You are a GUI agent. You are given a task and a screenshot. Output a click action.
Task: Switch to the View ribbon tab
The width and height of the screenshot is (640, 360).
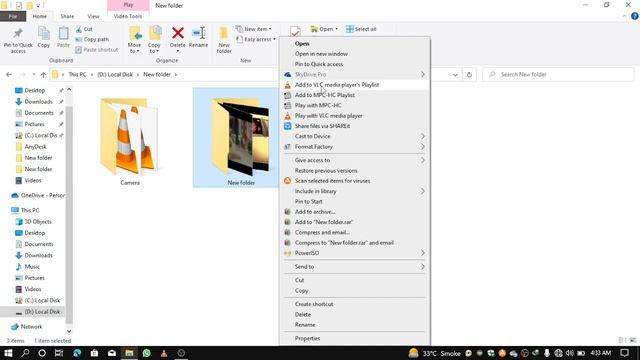click(93, 16)
